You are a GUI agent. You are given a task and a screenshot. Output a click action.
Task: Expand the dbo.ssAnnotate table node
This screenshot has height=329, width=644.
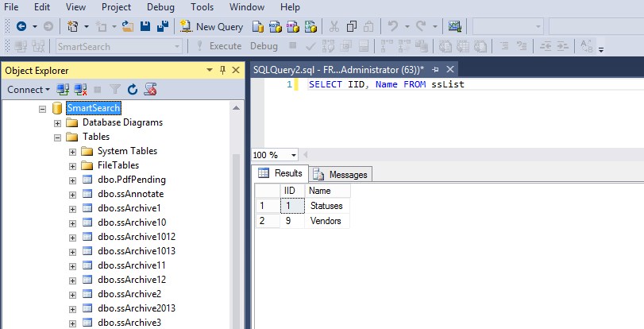click(73, 195)
